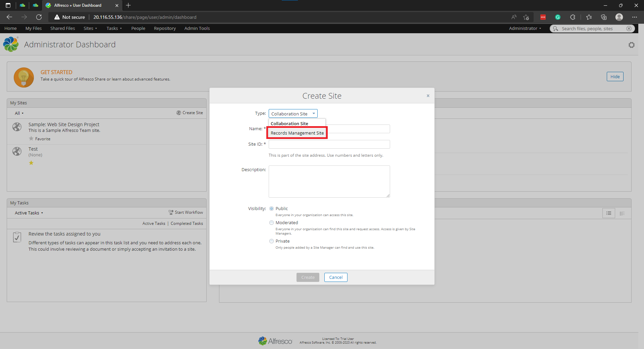Image resolution: width=644 pixels, height=349 pixels.
Task: Expand the Sites menu
Action: [x=90, y=29]
